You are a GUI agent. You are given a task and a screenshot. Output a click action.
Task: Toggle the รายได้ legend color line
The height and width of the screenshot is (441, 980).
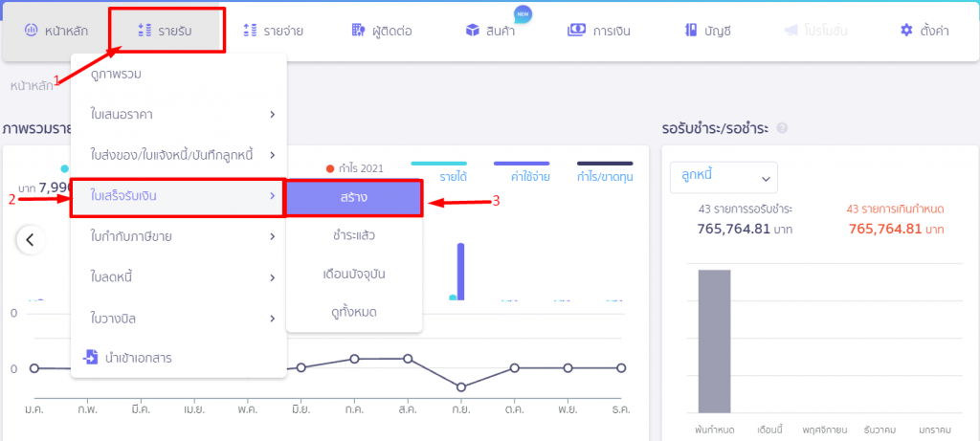pyautogui.click(x=438, y=164)
